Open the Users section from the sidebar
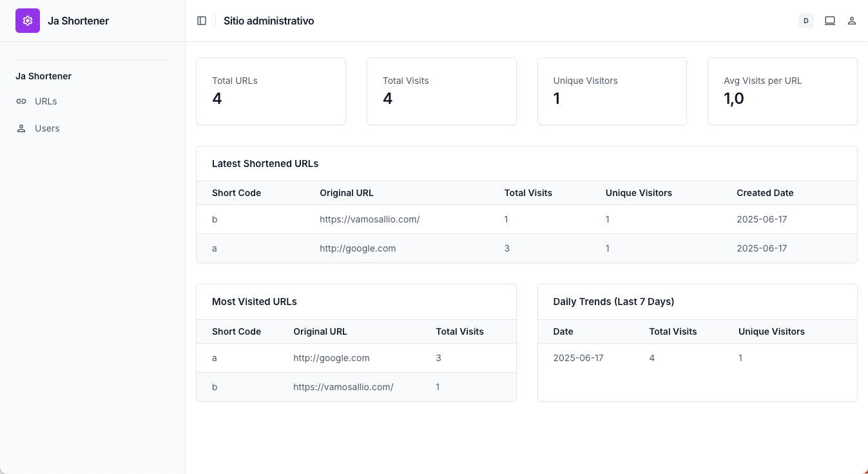The height and width of the screenshot is (474, 868). [x=46, y=128]
